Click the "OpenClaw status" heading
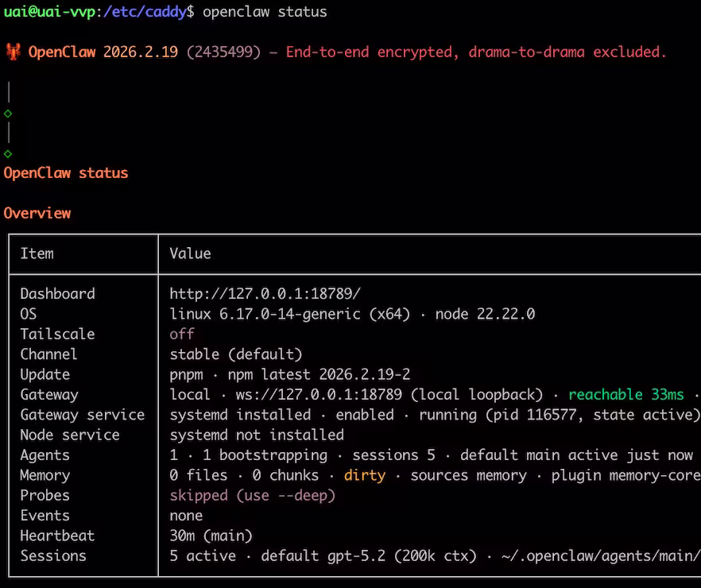 tap(66, 173)
